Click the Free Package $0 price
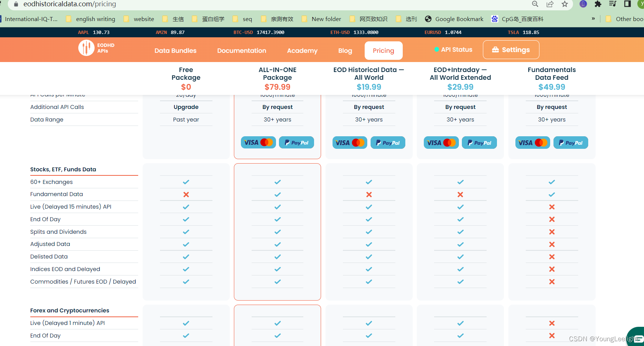The image size is (644, 346). click(x=186, y=87)
